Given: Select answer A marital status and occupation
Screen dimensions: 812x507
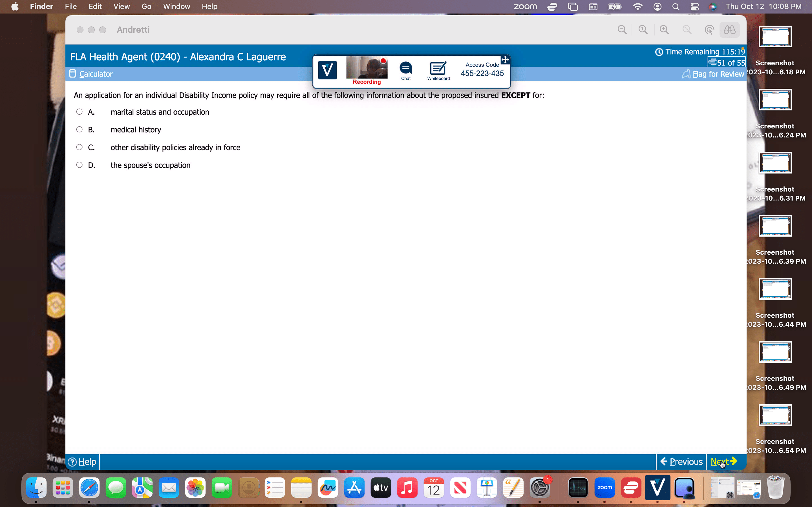Looking at the screenshot, I should point(79,112).
